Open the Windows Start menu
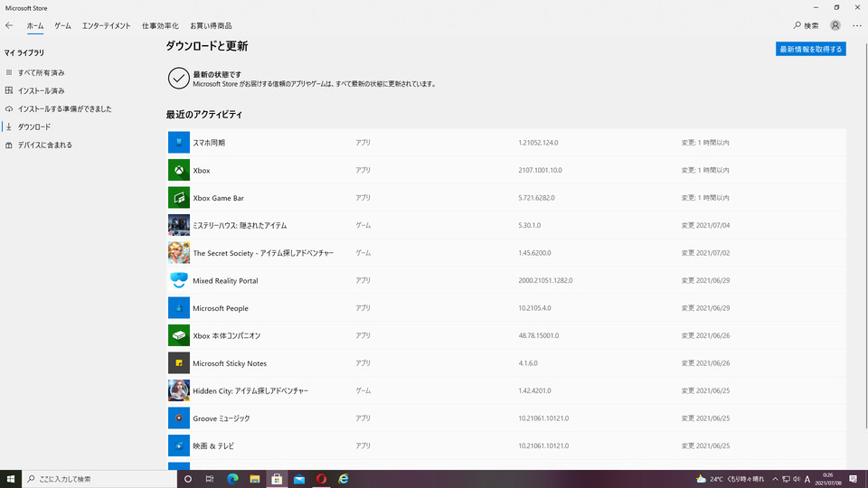Screen dimensions: 868x488 (x=11, y=479)
